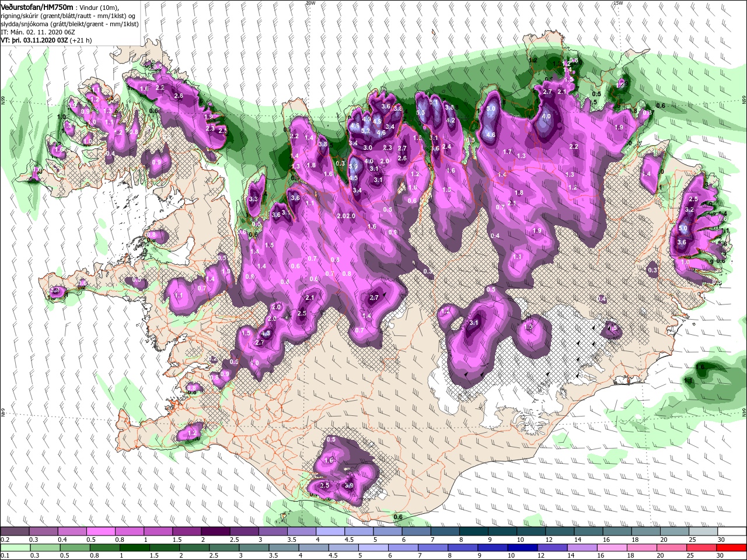Click the '3.3' snowfall value on the map
Image resolution: width=747 pixels, height=560 pixels.
(253, 199)
